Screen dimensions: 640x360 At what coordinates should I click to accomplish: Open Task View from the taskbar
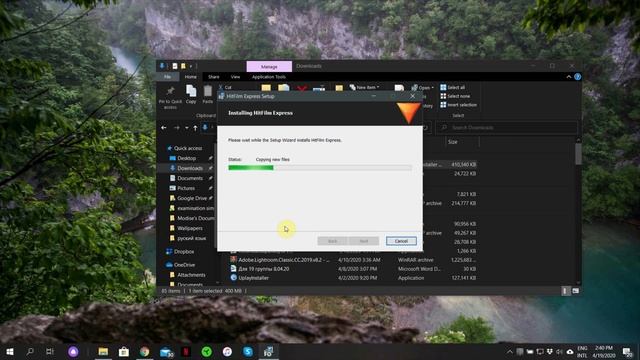click(x=50, y=351)
